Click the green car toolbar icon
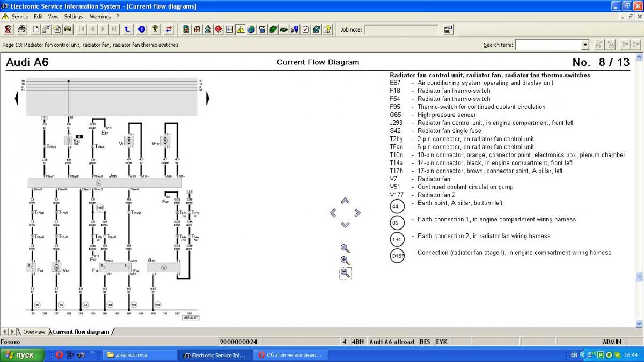The height and width of the screenshot is (362, 644). (x=283, y=29)
